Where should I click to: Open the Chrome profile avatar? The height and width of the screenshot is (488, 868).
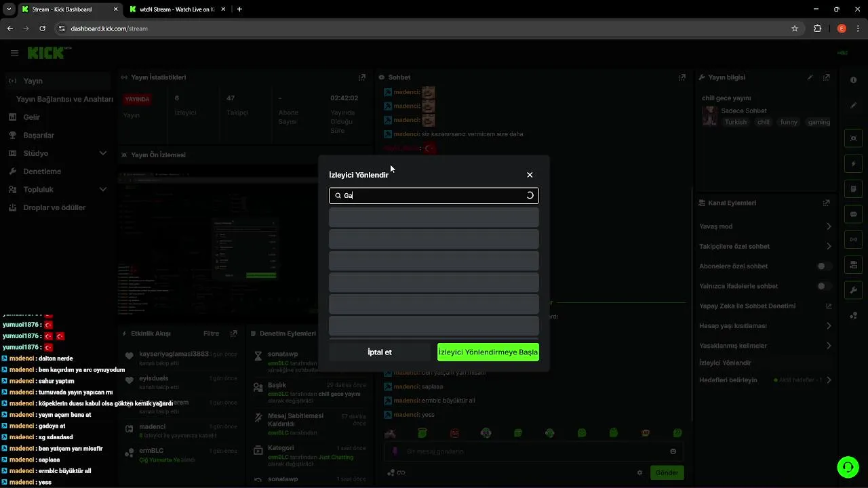pyautogui.click(x=842, y=28)
